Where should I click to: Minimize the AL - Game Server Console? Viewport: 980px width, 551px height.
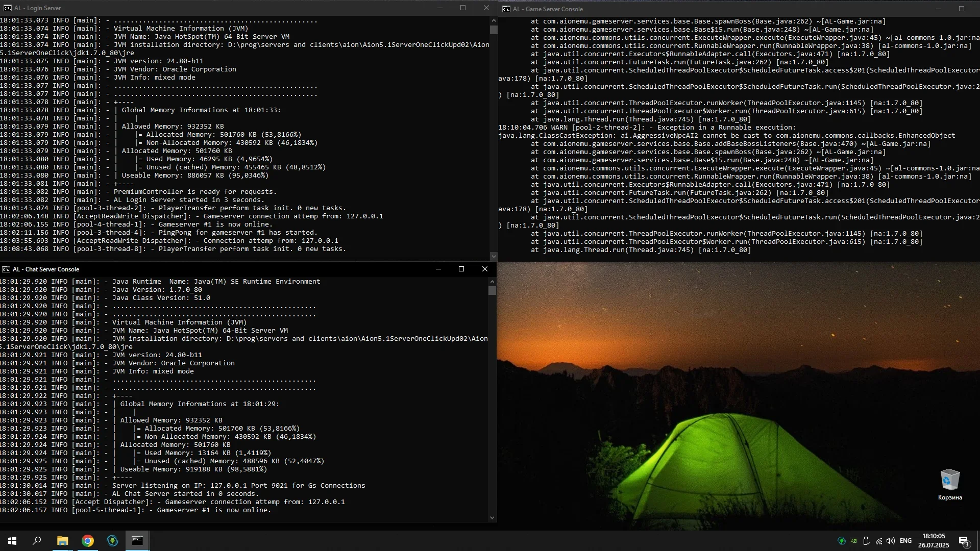click(x=938, y=9)
